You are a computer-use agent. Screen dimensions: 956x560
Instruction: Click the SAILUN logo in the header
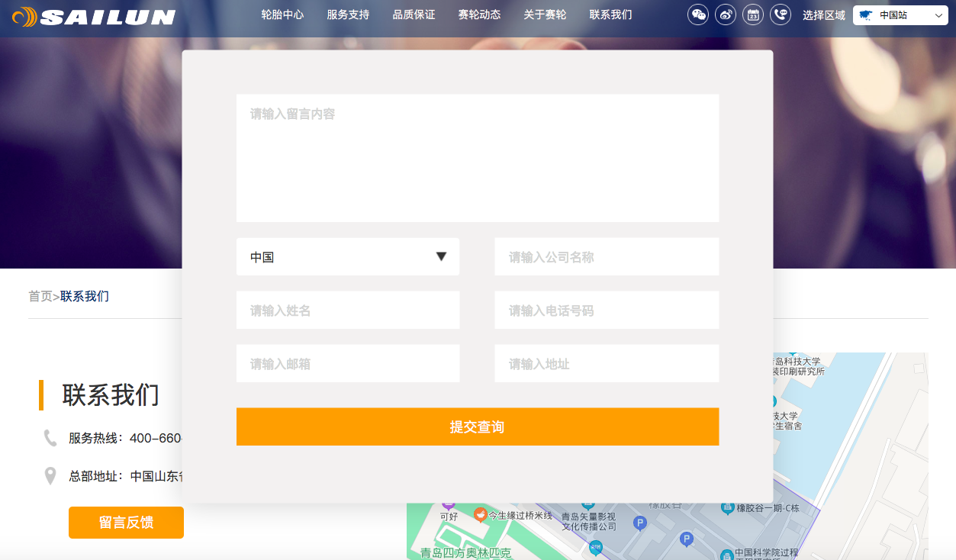tap(94, 16)
